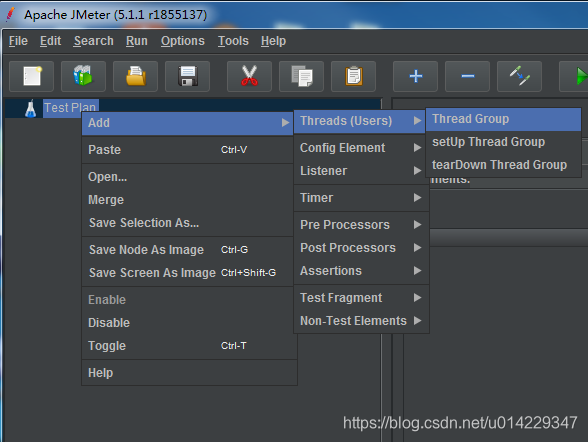
Task: Click the Open file folder icon
Action: tap(135, 76)
